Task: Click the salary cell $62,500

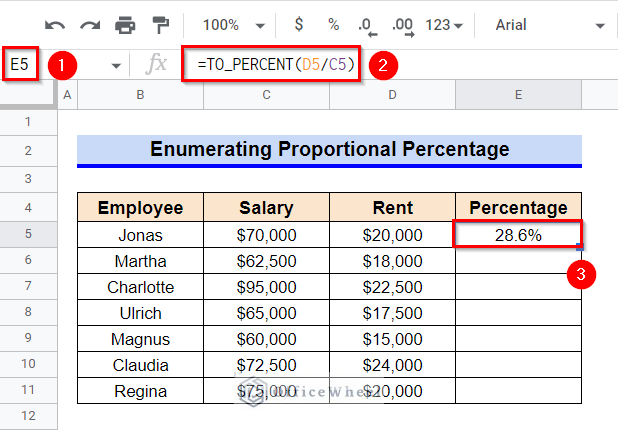Action: 266,261
